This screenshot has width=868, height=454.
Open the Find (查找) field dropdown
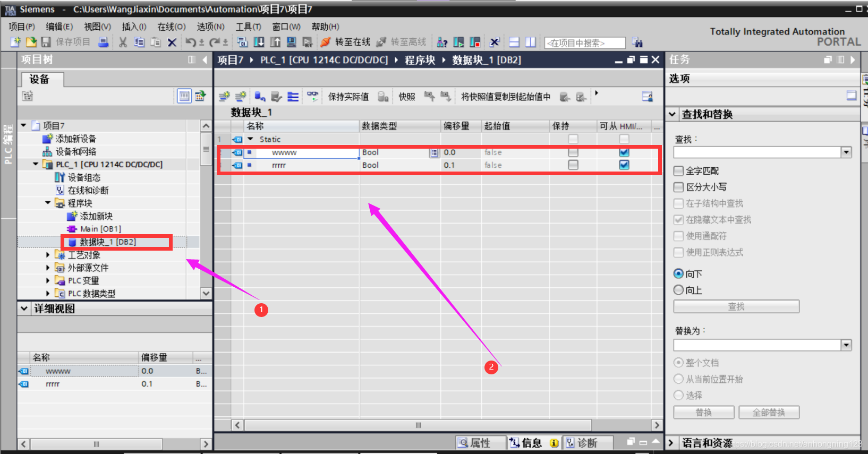coord(846,152)
